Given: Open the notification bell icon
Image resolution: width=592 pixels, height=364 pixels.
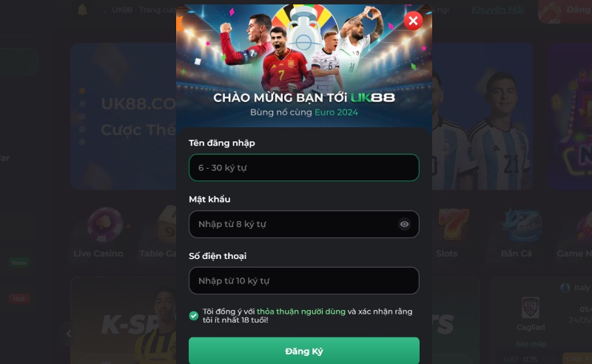Looking at the screenshot, I should 82,10.
